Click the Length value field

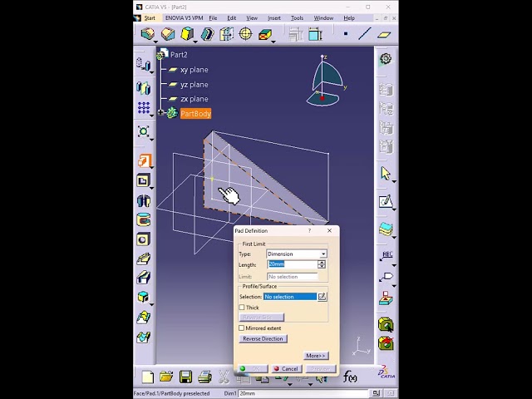pos(293,264)
